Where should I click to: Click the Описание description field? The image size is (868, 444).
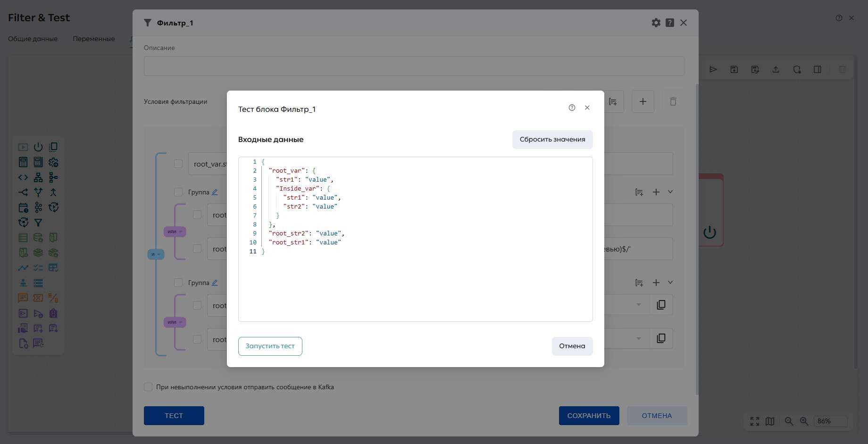coord(414,66)
